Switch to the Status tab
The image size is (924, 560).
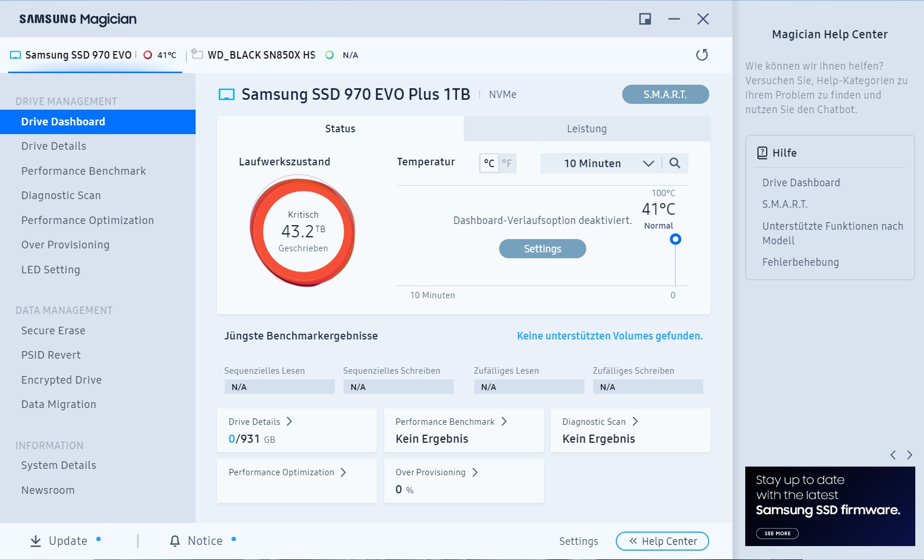click(340, 129)
